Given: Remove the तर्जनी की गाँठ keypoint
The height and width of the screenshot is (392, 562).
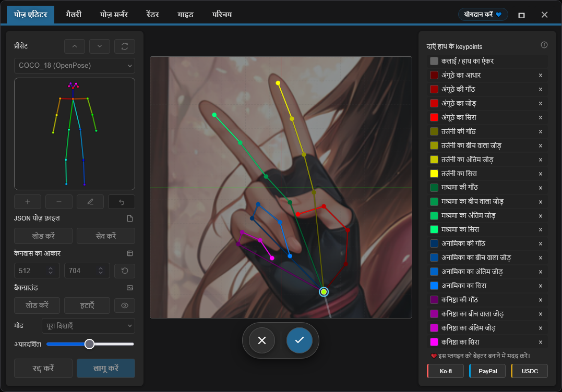Looking at the screenshot, I should click(x=541, y=132).
